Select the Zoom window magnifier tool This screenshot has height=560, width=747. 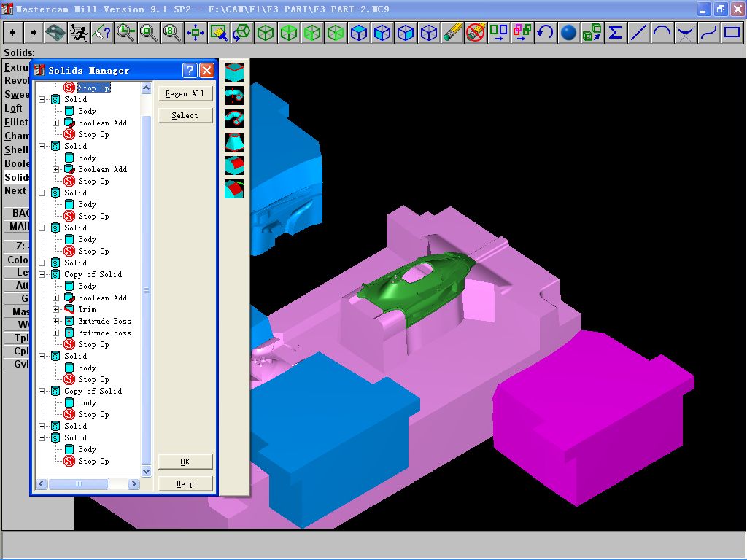(125, 33)
